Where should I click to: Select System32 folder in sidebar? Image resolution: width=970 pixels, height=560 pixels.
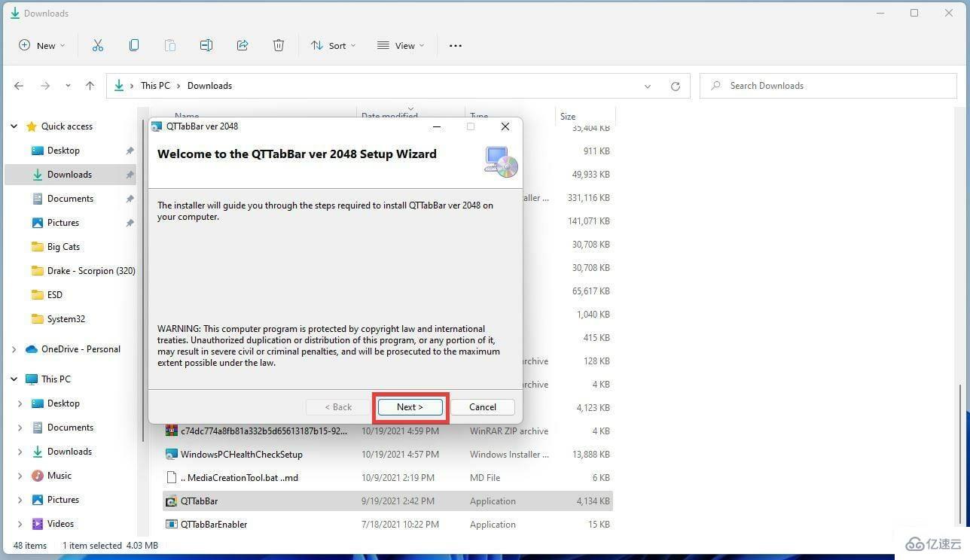(66, 319)
